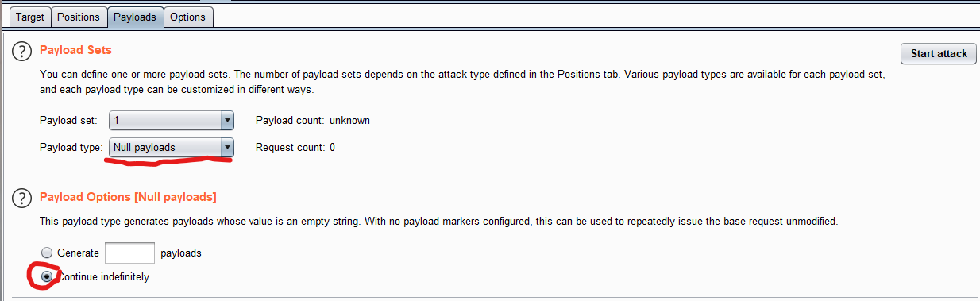The width and height of the screenshot is (980, 301).
Task: Open help for Payload Options section
Action: [x=21, y=198]
